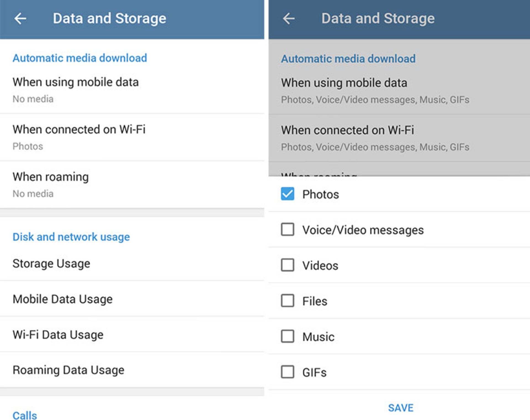Tap the 'Disk and network usage' heading
The width and height of the screenshot is (530, 420).
point(71,237)
